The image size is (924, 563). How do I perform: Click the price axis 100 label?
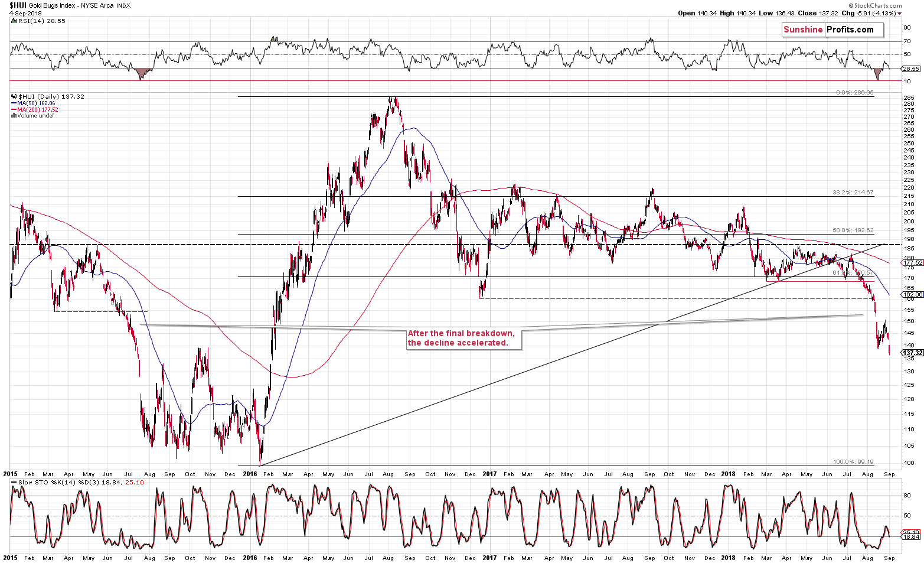click(x=909, y=463)
